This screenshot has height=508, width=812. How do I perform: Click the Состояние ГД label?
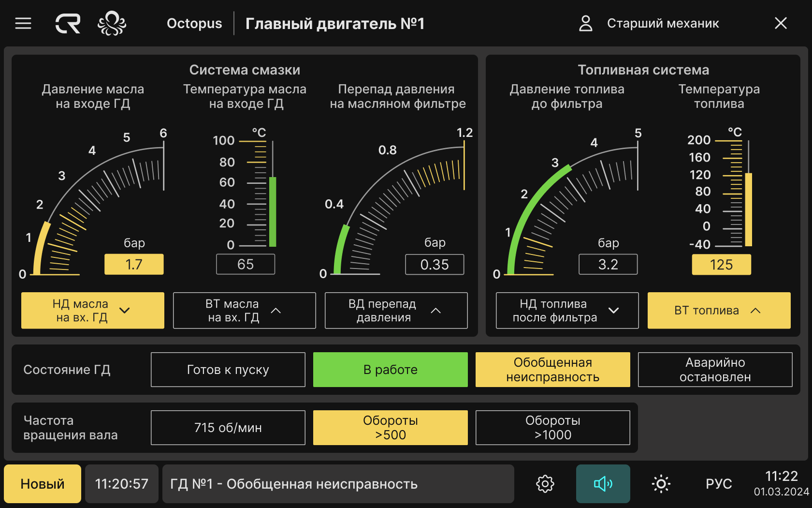(x=67, y=370)
